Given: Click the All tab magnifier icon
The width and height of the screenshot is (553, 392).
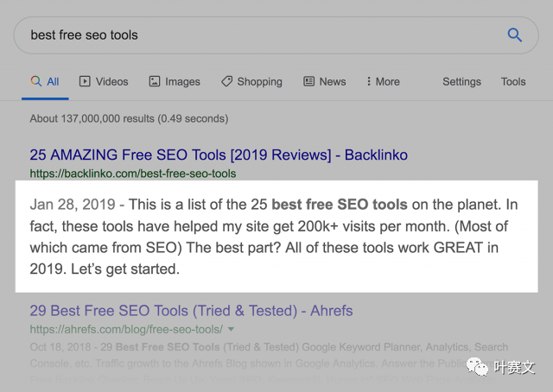Looking at the screenshot, I should [x=35, y=81].
